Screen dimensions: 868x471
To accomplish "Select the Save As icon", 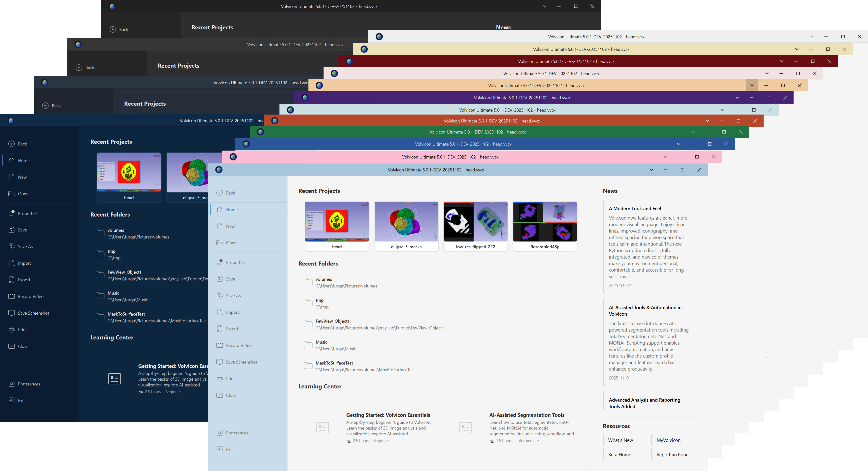I will click(220, 295).
